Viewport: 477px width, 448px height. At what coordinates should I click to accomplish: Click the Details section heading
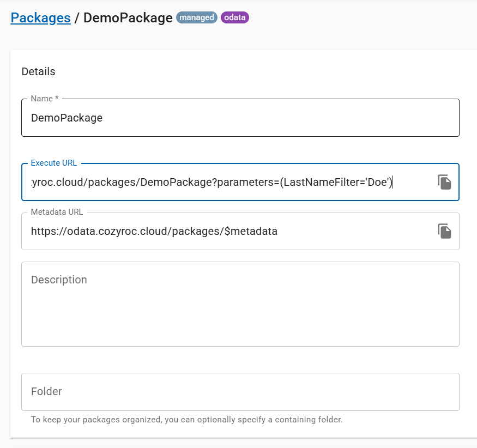click(x=38, y=71)
